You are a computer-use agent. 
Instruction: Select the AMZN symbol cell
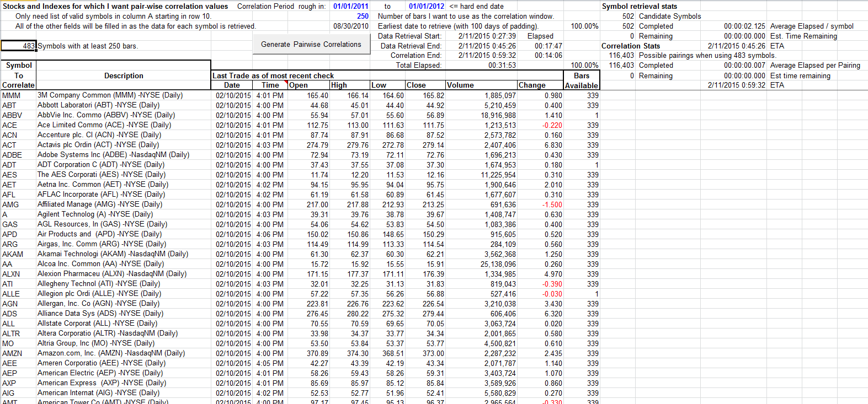pyautogui.click(x=18, y=353)
